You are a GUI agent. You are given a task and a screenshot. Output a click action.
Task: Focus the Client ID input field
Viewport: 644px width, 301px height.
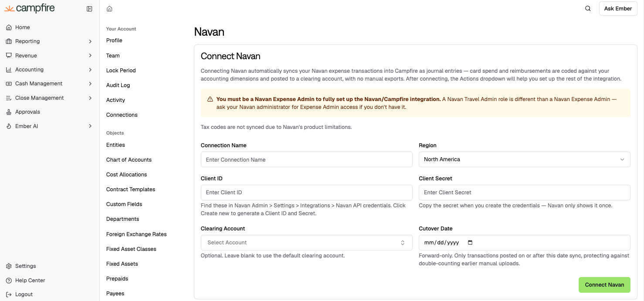pos(306,193)
